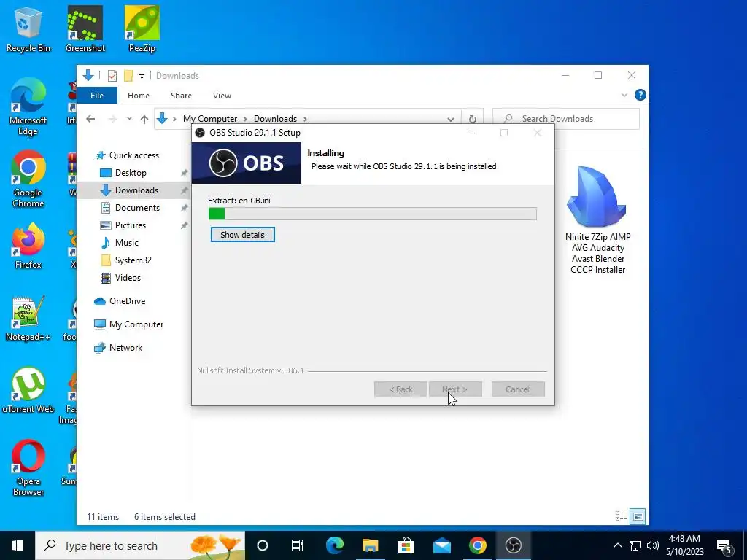This screenshot has width=747, height=560.
Task: Open the Recycle Bin desktop icon
Action: [x=28, y=29]
